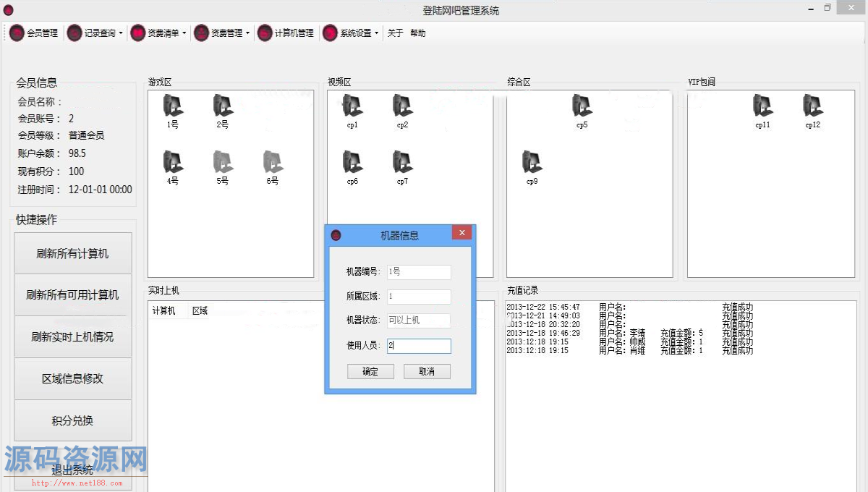
Task: Click the grayed computer icon 6号
Action: point(272,163)
